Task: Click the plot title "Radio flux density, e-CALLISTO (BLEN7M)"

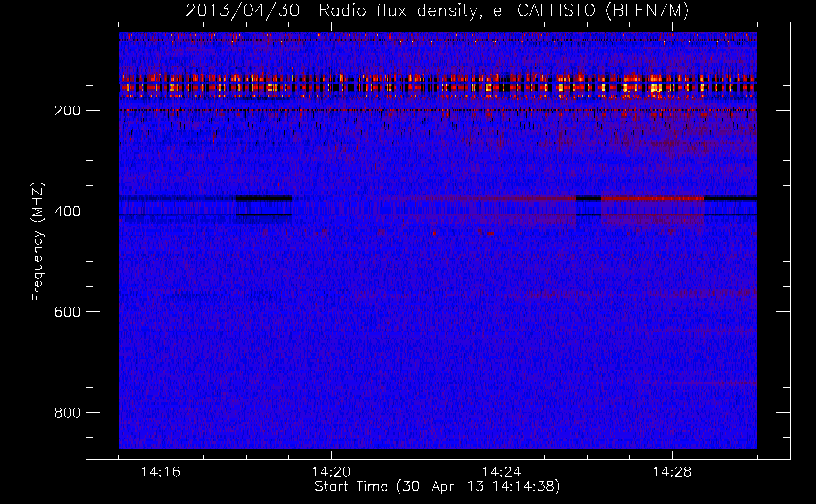Action: pos(503,11)
